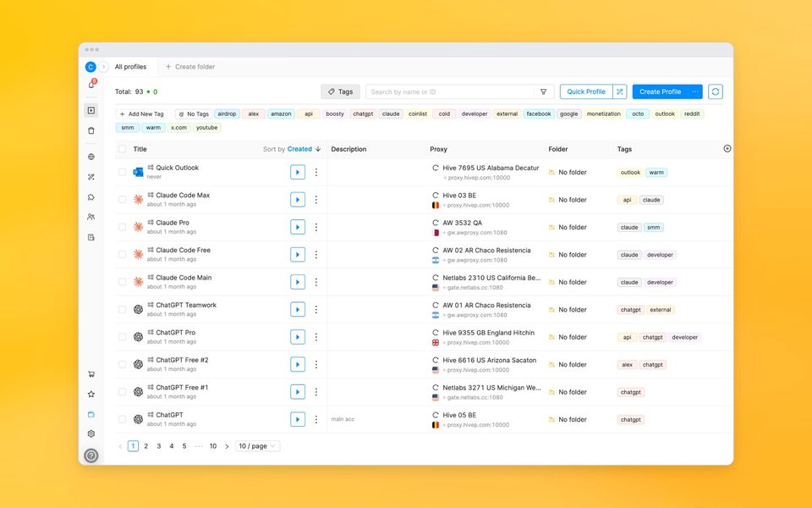Open the team members icon in sidebar
The image size is (812, 508).
pyautogui.click(x=91, y=218)
